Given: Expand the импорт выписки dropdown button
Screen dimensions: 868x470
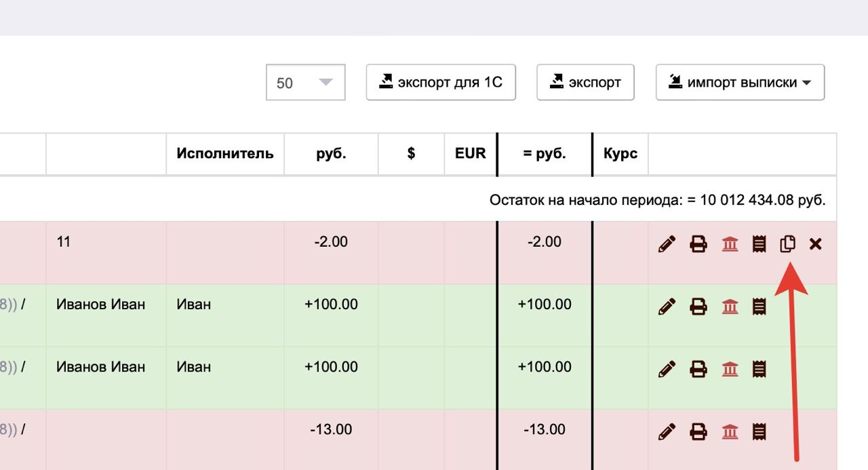Looking at the screenshot, I should [x=740, y=82].
